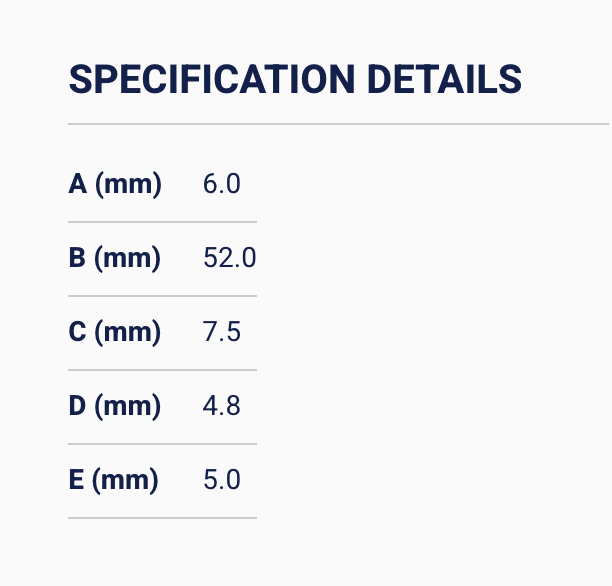Select the C (mm) row label

[115, 332]
